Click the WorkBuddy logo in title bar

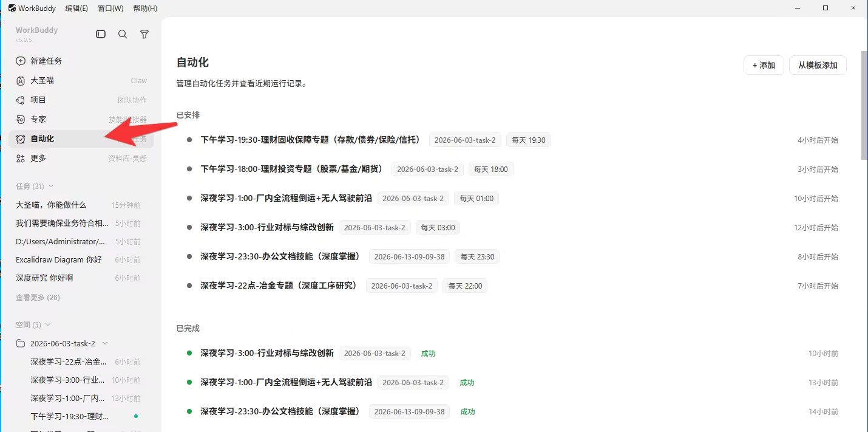[12, 8]
